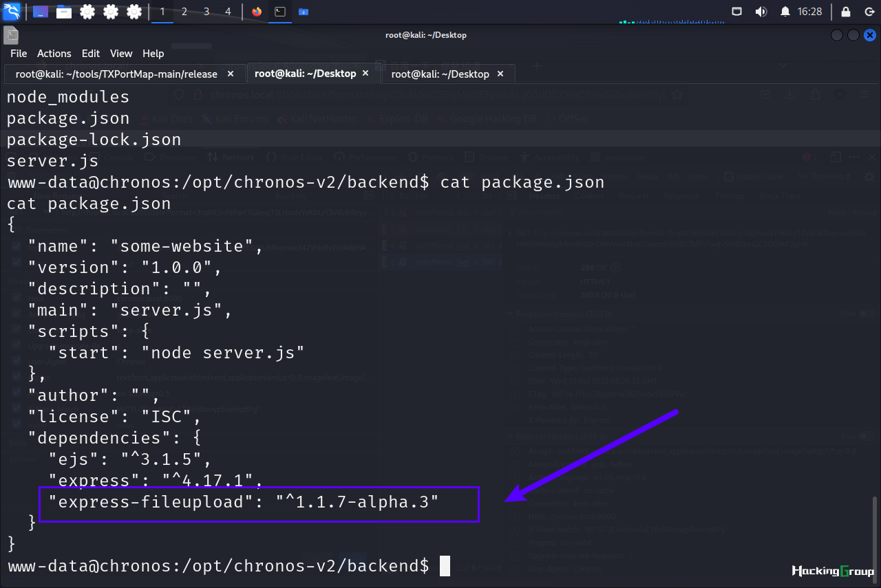Viewport: 881px width, 588px height.
Task: Launch Firefox from the top panel
Action: click(x=257, y=12)
